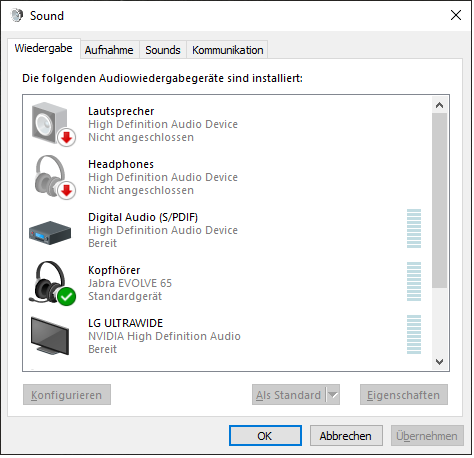Viewport: 474px width, 458px height.
Task: Click the scrollbar down arrow
Action: tap(439, 362)
